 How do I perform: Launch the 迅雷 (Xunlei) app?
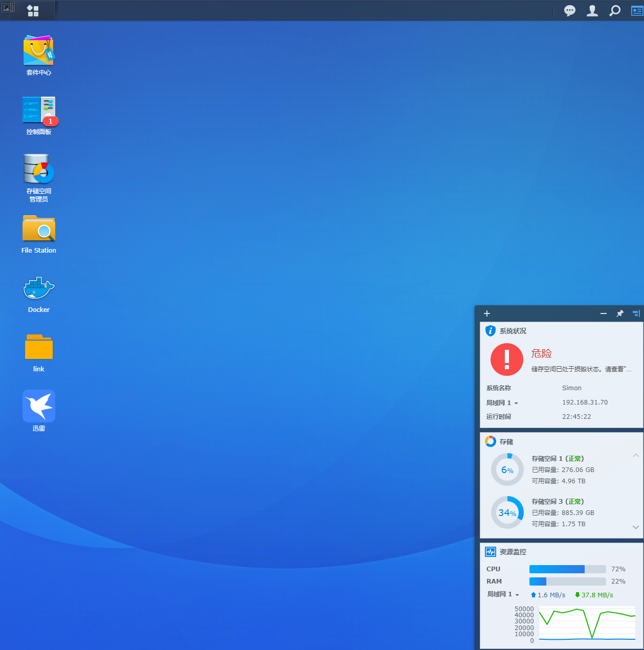[x=39, y=411]
